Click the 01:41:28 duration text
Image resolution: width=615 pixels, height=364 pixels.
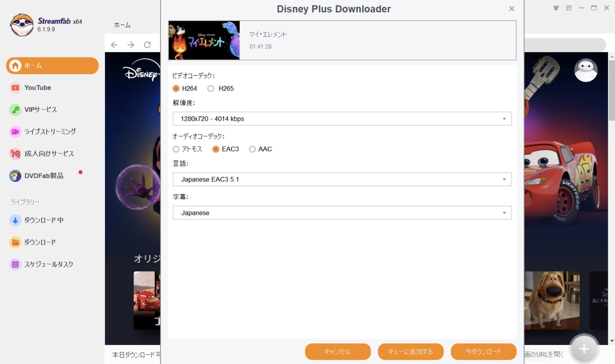click(260, 47)
